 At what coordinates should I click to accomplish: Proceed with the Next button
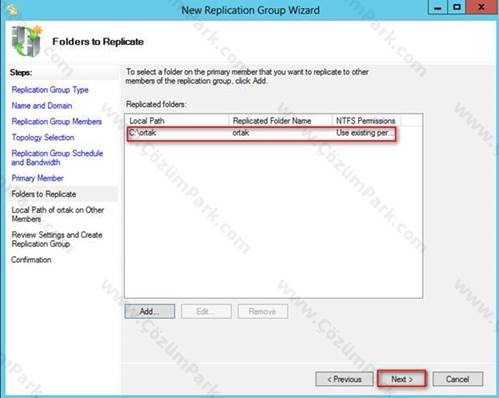[x=402, y=379]
